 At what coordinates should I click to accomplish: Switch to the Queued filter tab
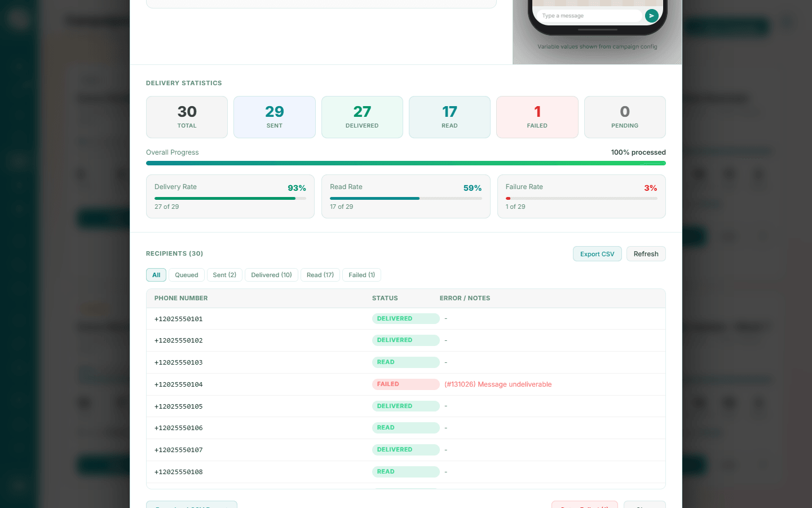pyautogui.click(x=187, y=275)
